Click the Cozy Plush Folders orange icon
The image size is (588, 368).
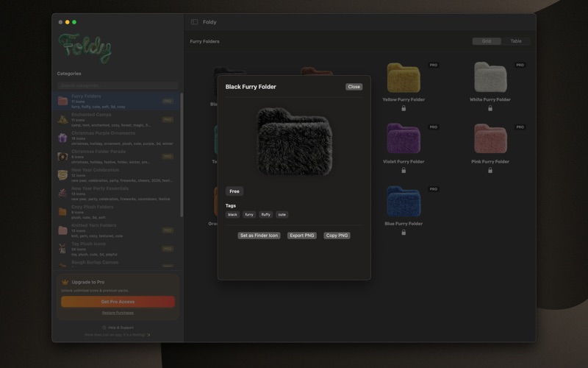point(62,212)
